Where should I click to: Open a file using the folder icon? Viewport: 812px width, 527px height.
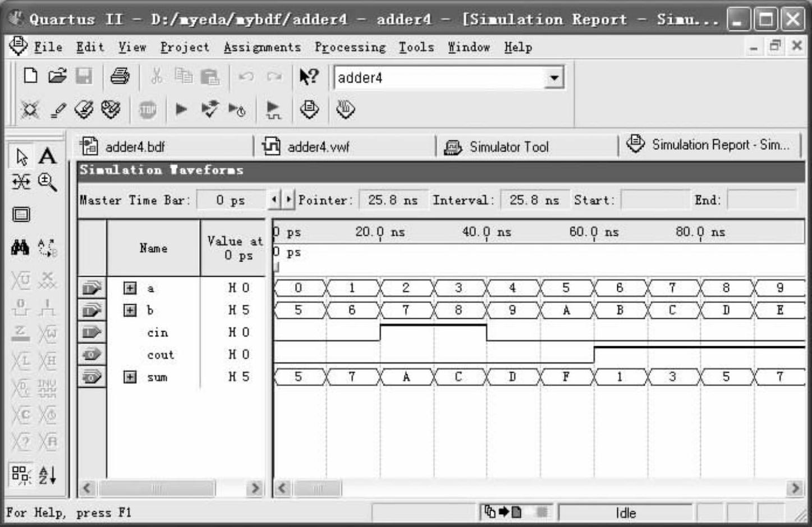[57, 76]
